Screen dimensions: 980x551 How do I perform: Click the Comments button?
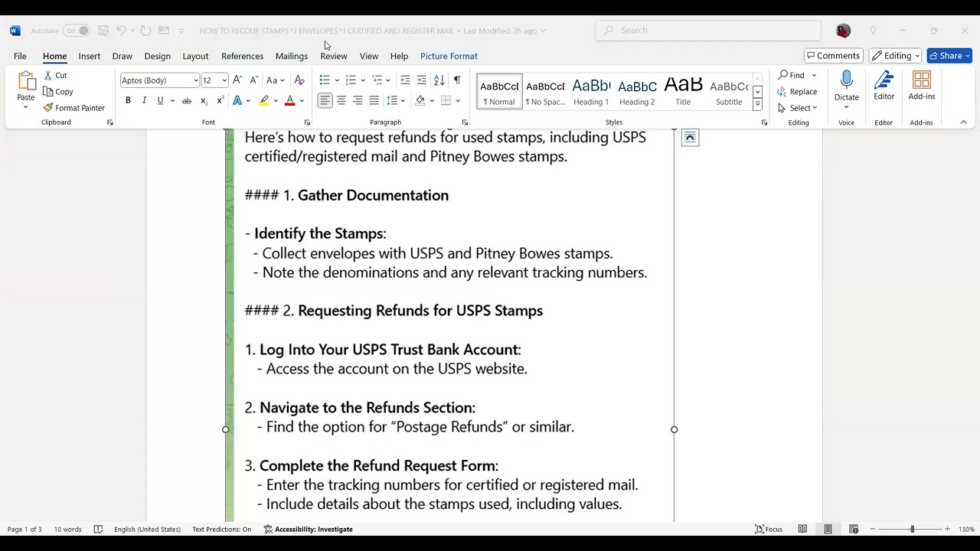pyautogui.click(x=834, y=56)
